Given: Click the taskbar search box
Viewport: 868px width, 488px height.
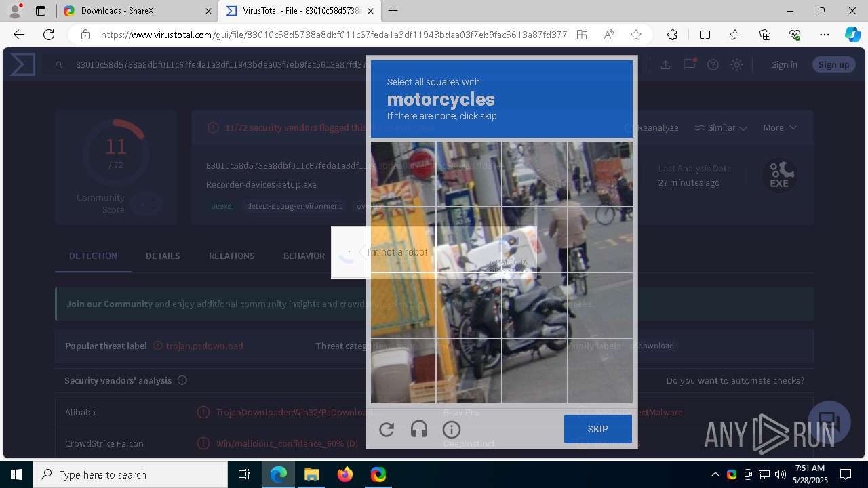Looking at the screenshot, I should point(130,474).
